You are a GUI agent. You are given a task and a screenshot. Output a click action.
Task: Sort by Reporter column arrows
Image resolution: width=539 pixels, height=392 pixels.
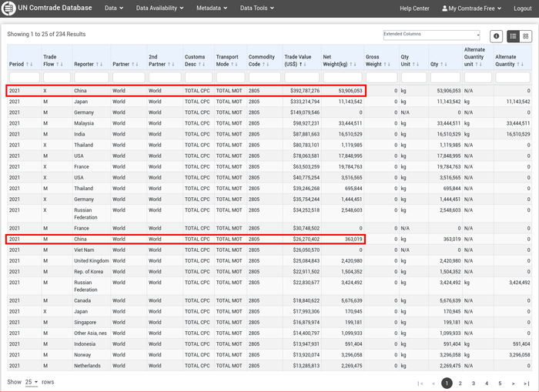pyautogui.click(x=98, y=65)
